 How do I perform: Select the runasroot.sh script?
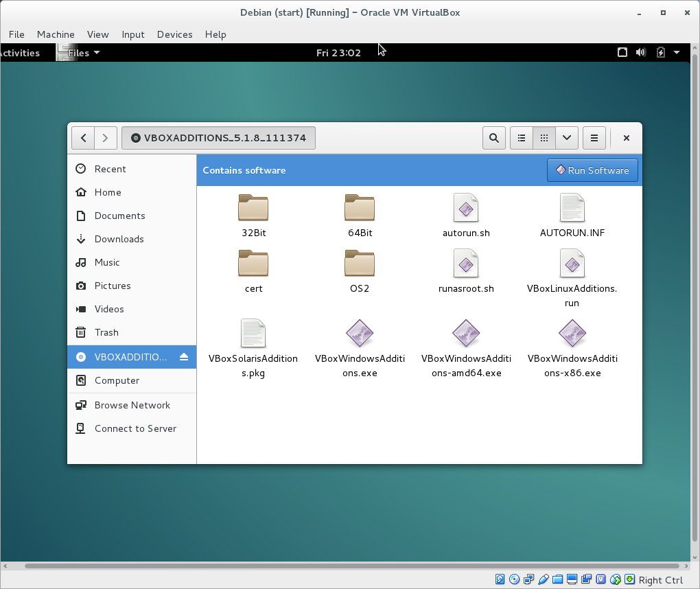[x=466, y=271]
